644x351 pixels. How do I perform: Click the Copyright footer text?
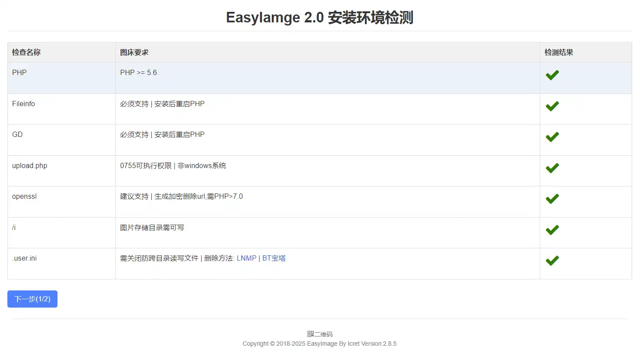[x=320, y=344]
